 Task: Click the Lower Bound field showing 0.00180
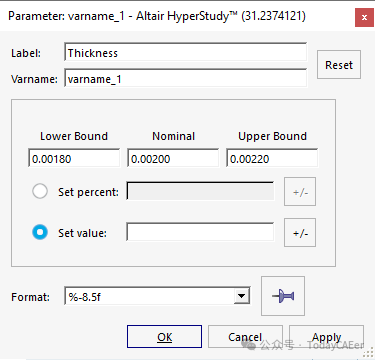[x=74, y=158]
